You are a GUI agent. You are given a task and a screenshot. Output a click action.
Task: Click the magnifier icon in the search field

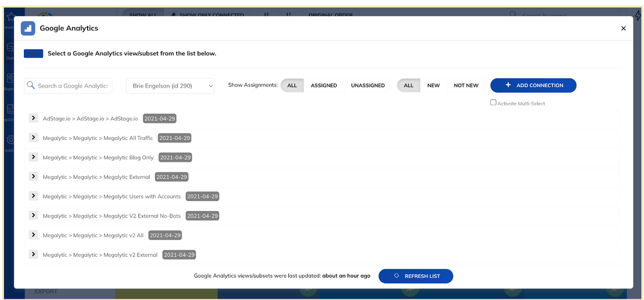[x=31, y=86]
